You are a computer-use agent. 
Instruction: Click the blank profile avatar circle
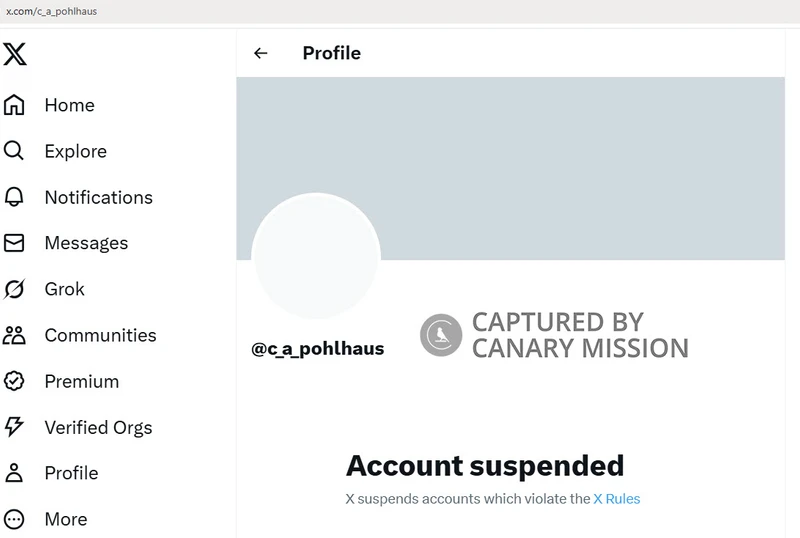316,256
